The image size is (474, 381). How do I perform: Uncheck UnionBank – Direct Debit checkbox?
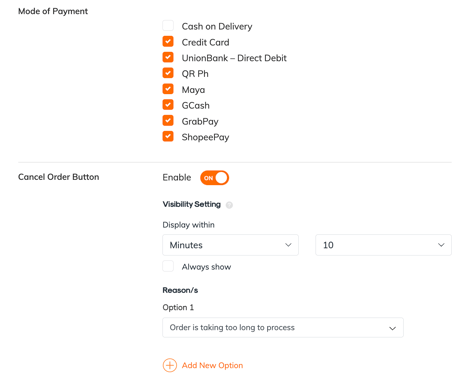tap(168, 57)
